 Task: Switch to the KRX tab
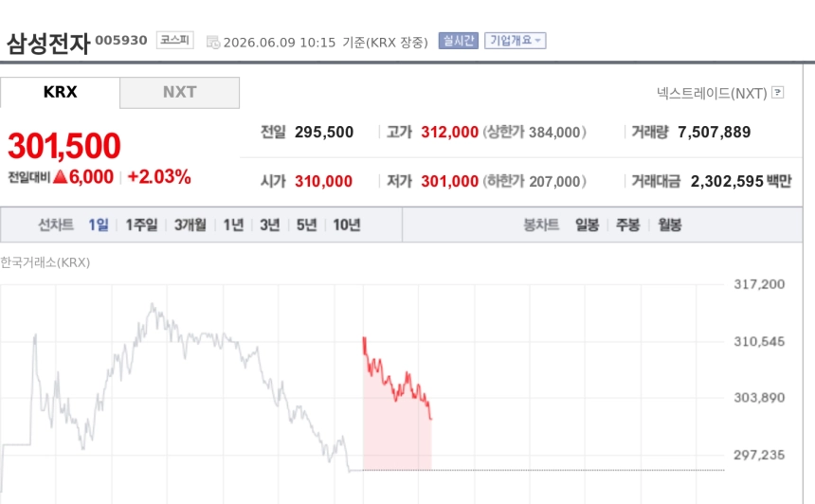[61, 92]
